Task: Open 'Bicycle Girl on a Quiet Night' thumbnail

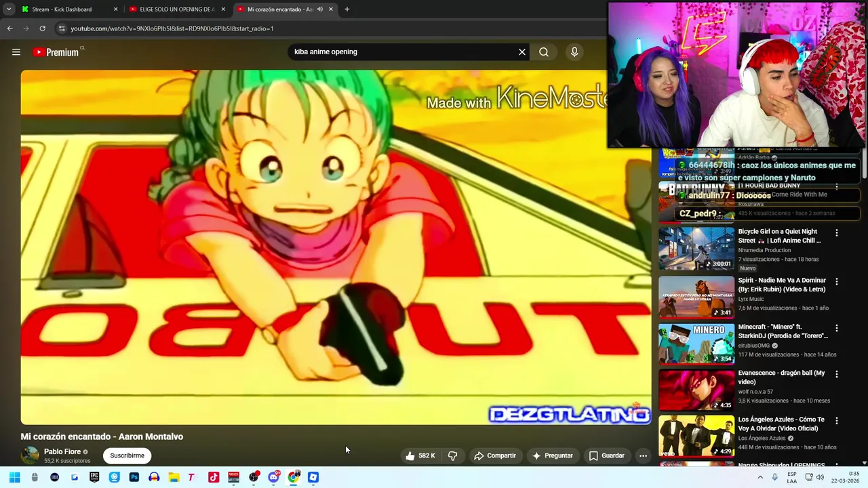Action: (x=696, y=249)
